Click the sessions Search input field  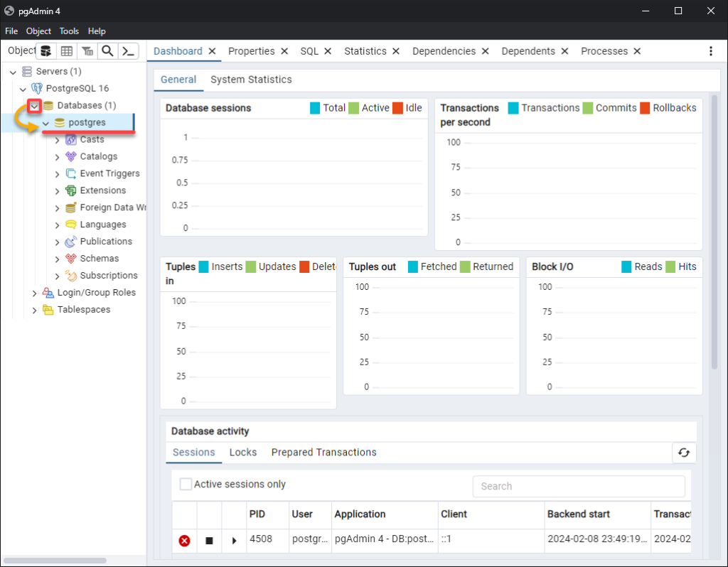point(579,487)
